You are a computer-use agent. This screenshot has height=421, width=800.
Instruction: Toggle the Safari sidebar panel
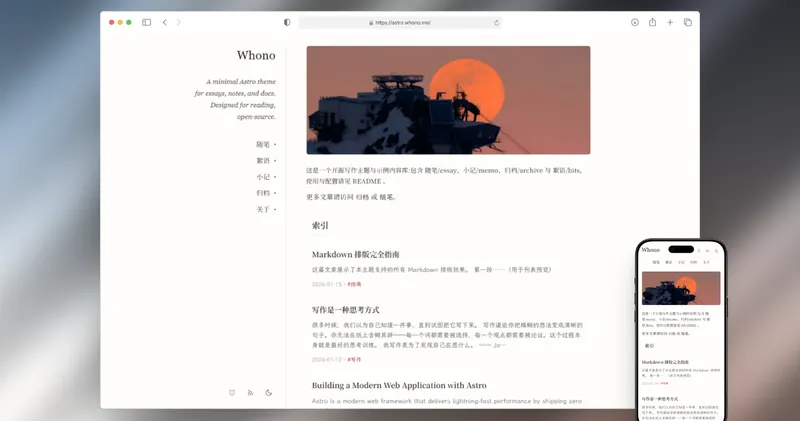[146, 22]
